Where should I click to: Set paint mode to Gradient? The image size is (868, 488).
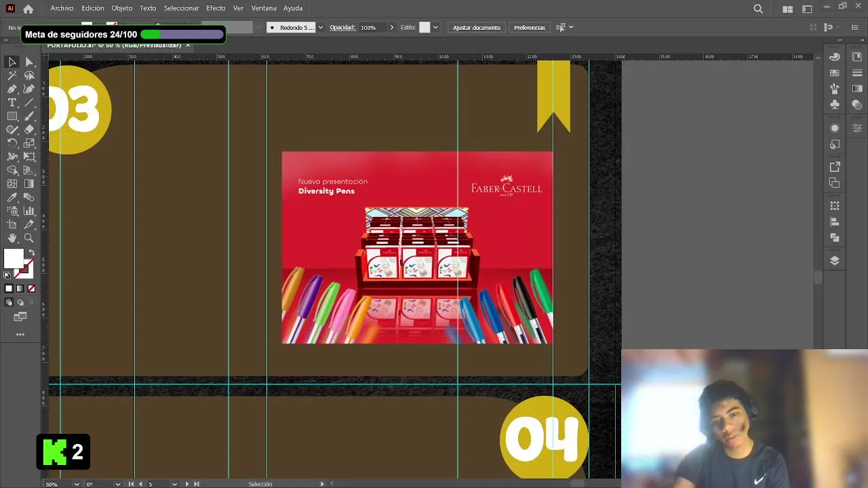point(20,289)
